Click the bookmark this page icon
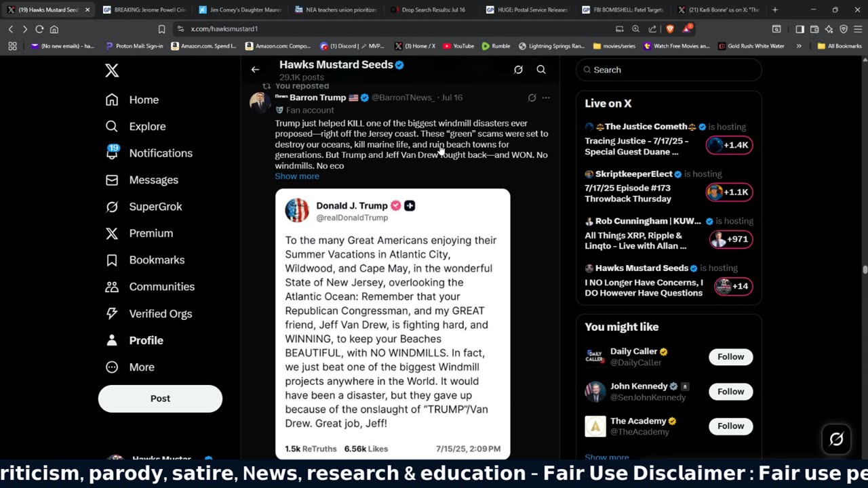Image resolution: width=868 pixels, height=488 pixels. [x=161, y=29]
